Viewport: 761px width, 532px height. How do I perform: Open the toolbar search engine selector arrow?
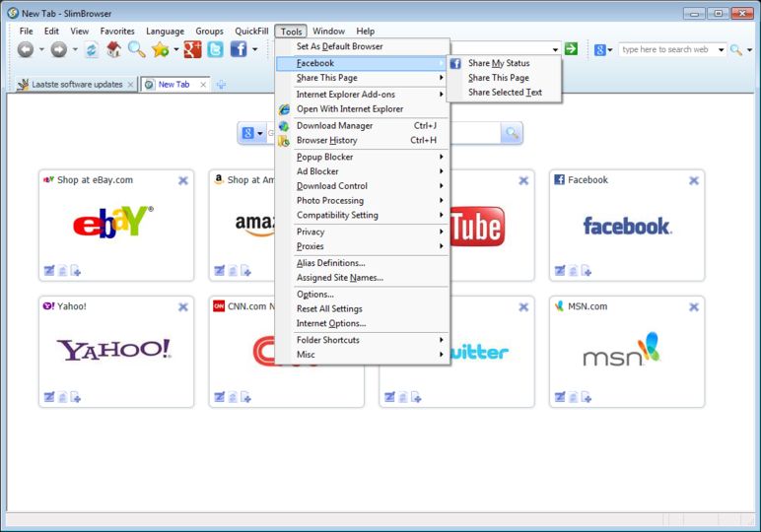click(610, 49)
